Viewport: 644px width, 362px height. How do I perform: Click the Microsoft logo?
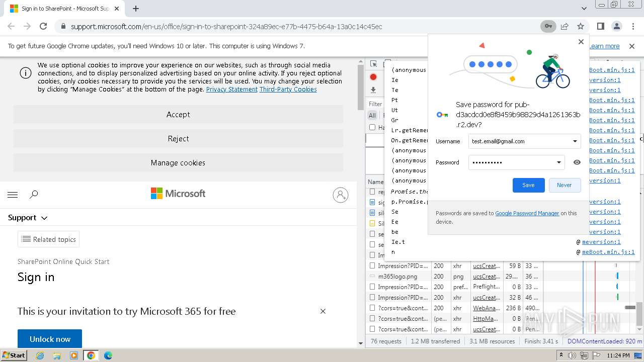pyautogui.click(x=178, y=194)
